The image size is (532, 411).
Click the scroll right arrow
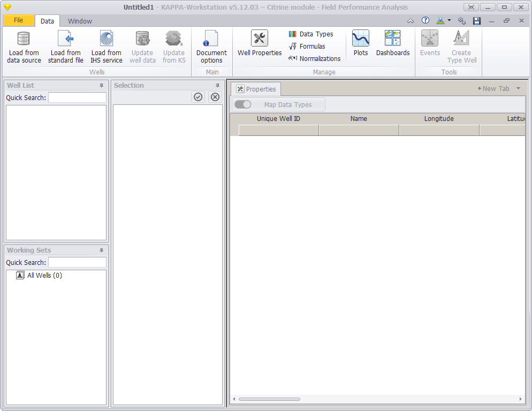pos(520,399)
